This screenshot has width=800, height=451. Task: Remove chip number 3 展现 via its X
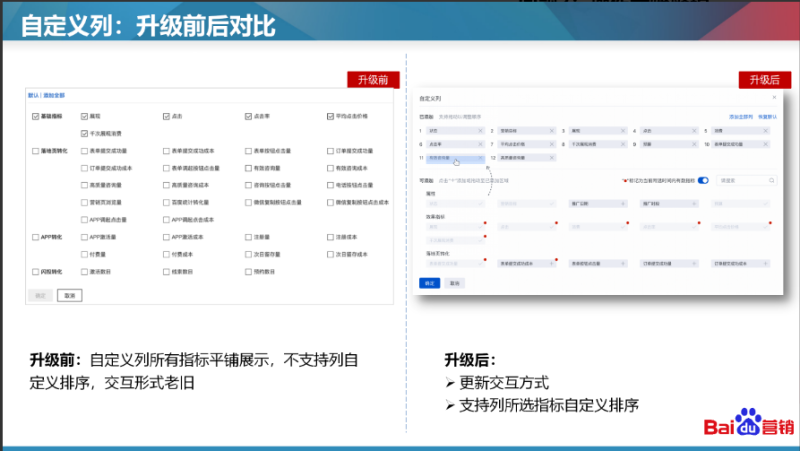(623, 131)
